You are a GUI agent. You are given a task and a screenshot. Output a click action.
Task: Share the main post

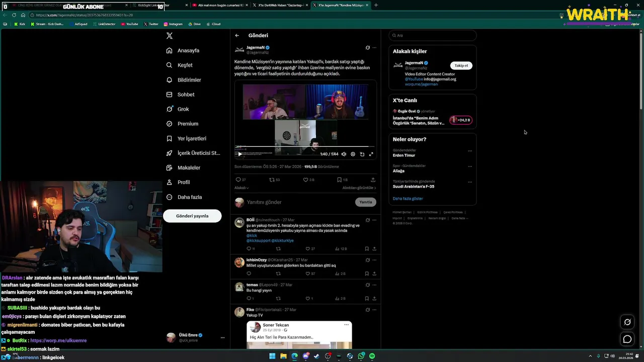(x=373, y=179)
